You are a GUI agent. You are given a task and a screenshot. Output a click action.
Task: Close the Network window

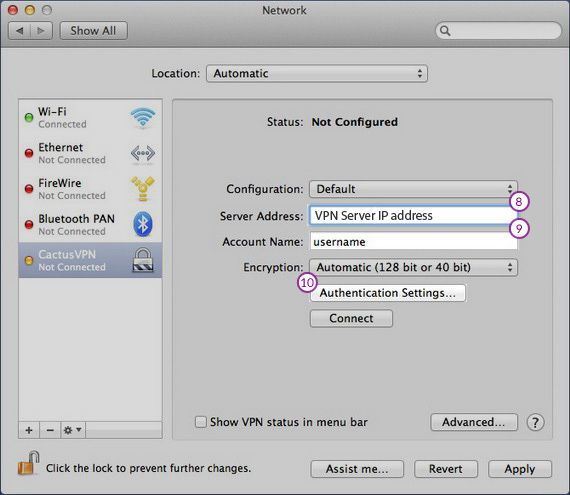pos(13,10)
